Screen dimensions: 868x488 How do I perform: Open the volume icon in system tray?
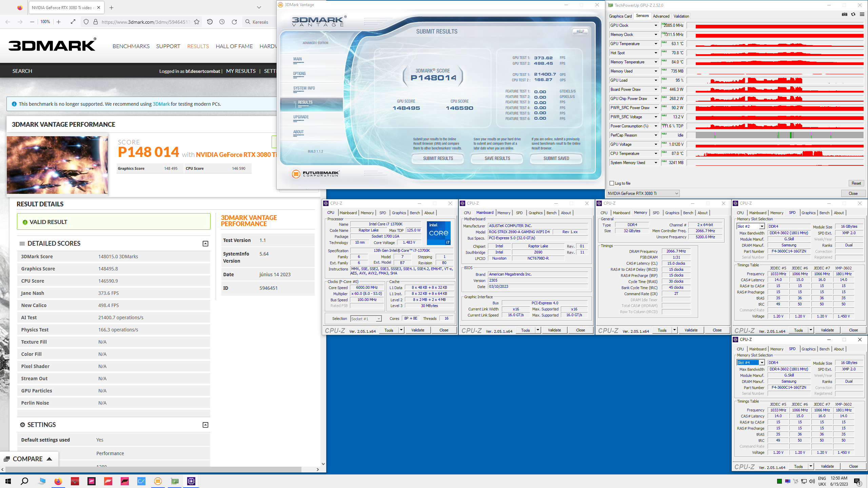point(812,481)
